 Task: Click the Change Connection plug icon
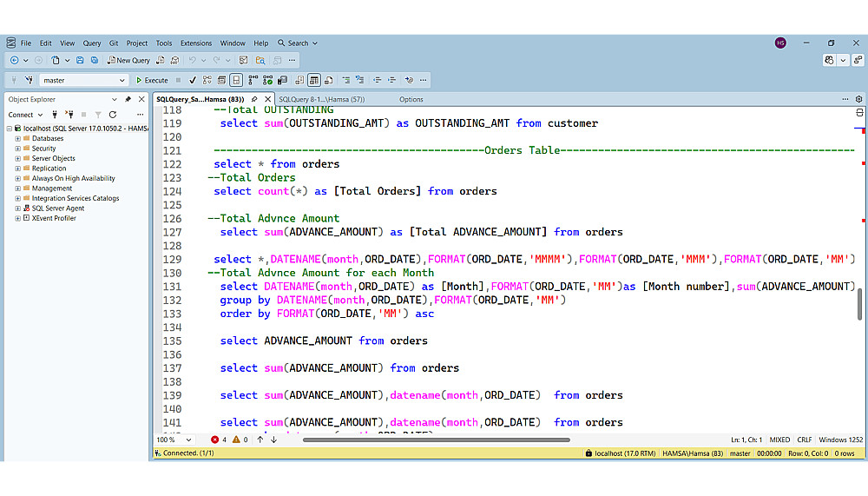click(x=29, y=81)
